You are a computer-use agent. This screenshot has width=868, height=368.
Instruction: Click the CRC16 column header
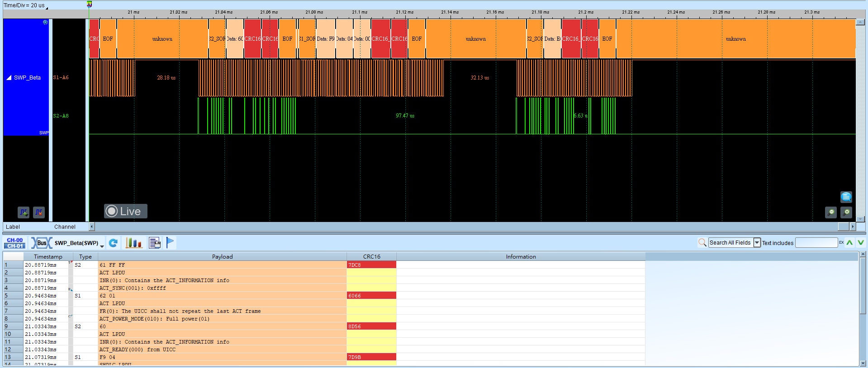[x=371, y=257]
